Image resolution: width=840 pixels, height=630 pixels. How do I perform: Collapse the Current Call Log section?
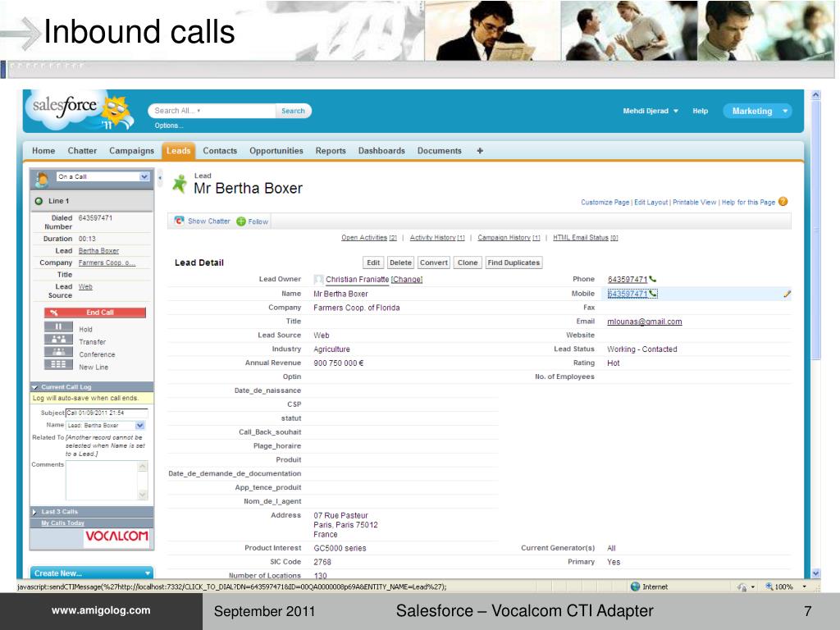[34, 387]
